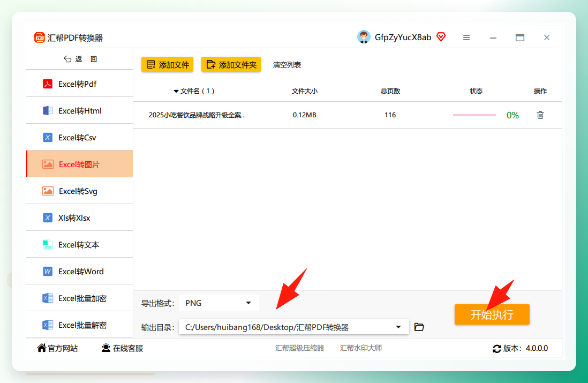Screen dimensions: 588x383
Task: Click the Excel转Html page icon
Action: point(48,111)
